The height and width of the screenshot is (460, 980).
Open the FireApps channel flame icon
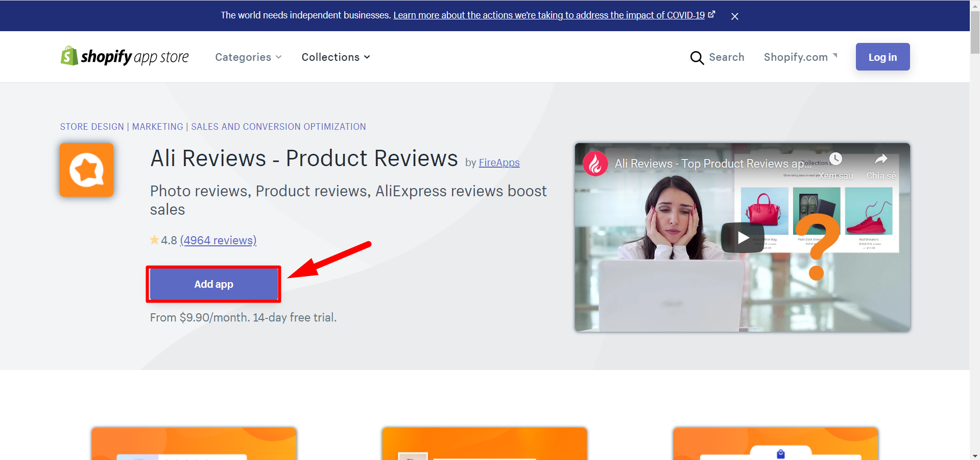595,164
